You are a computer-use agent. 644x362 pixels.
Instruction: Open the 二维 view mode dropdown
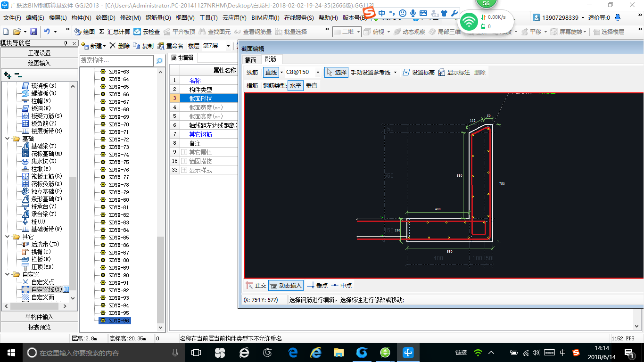click(x=359, y=32)
